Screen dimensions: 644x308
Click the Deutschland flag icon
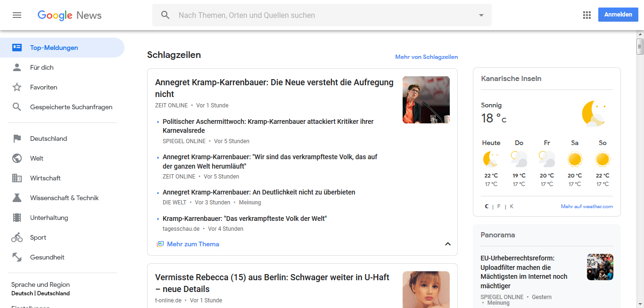click(x=17, y=138)
